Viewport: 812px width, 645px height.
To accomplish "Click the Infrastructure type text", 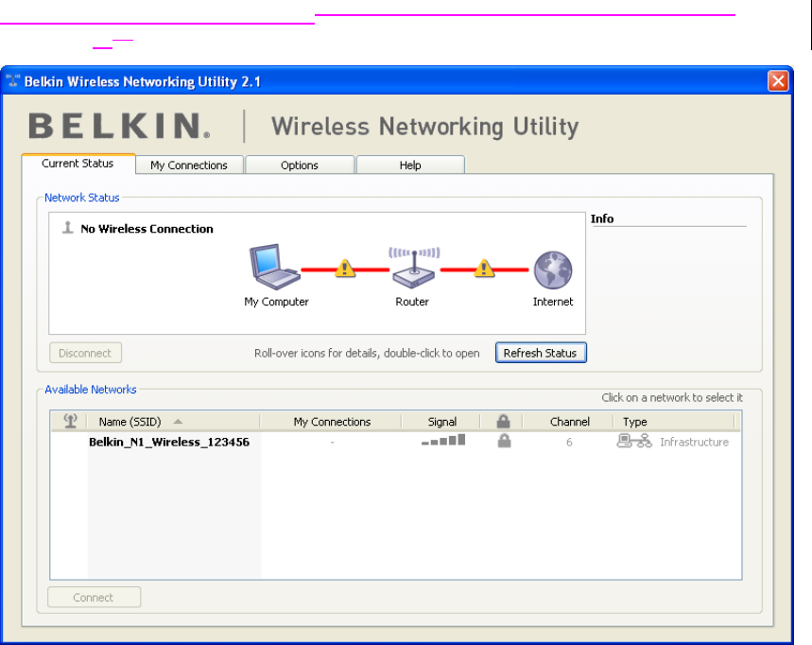I will [694, 442].
